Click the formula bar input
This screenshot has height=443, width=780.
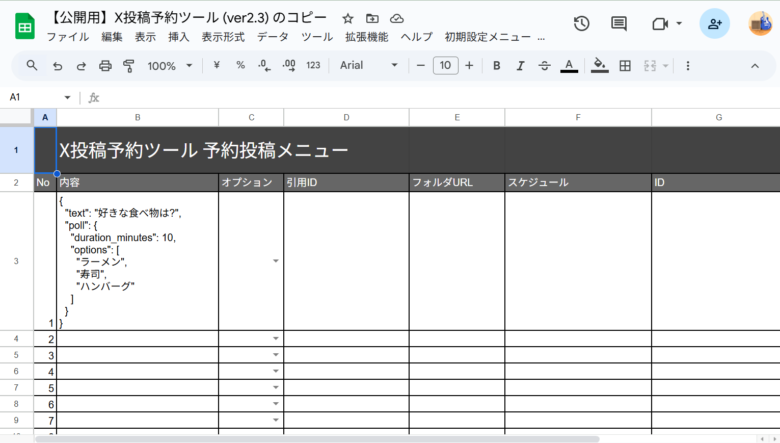(x=438, y=97)
